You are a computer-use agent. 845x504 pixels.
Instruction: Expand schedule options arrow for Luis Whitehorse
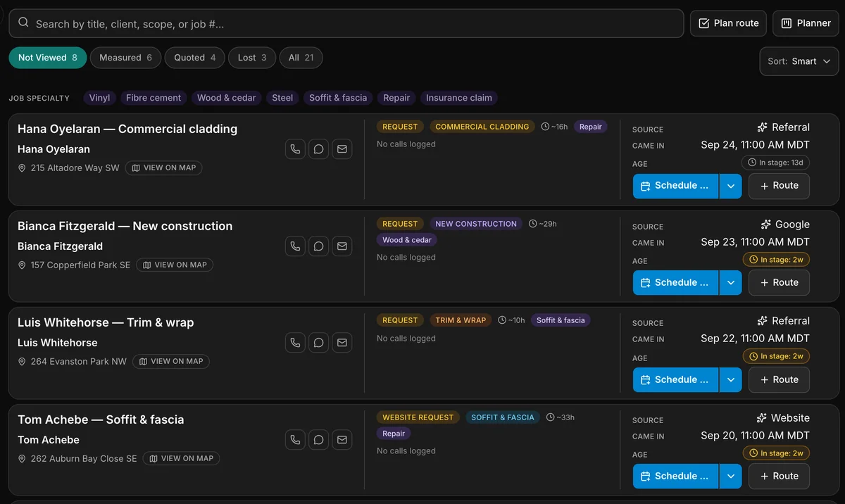[x=730, y=380]
